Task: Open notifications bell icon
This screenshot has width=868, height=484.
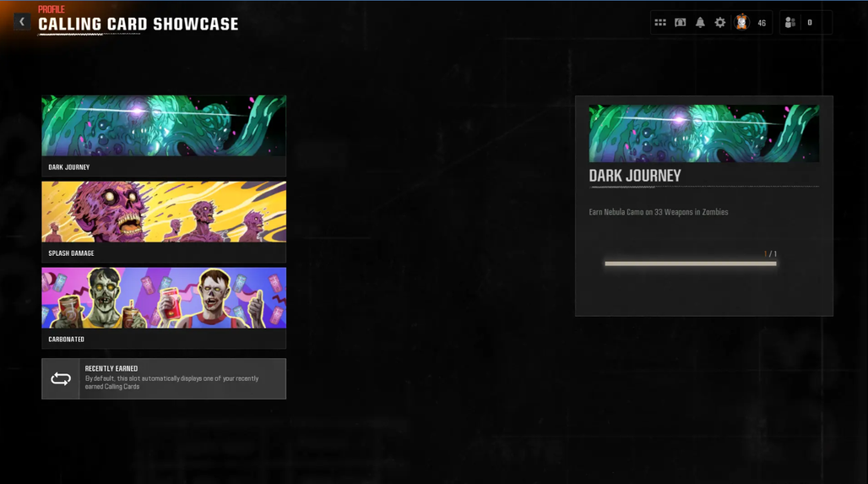Action: coord(700,23)
